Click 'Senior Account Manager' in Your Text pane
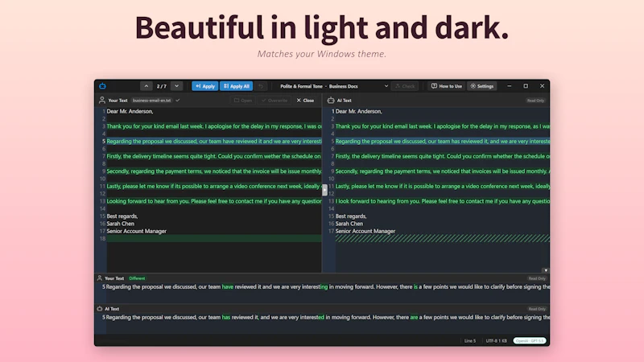Image resolution: width=644 pixels, height=362 pixels. (x=136, y=231)
